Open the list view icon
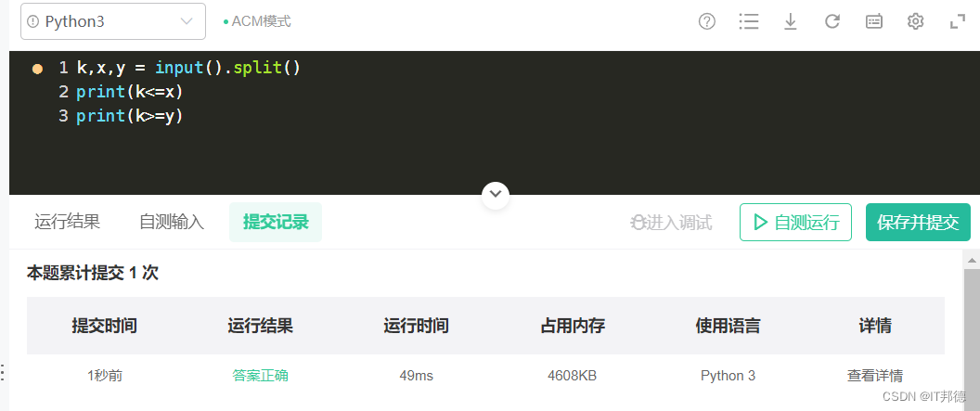The width and height of the screenshot is (980, 411). coord(748,21)
